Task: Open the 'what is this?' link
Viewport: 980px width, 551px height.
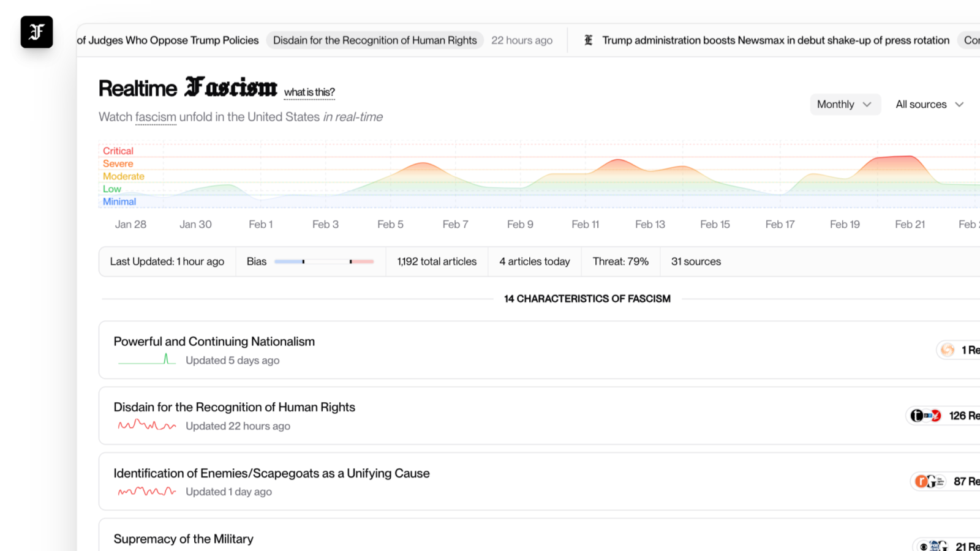Action: click(309, 92)
